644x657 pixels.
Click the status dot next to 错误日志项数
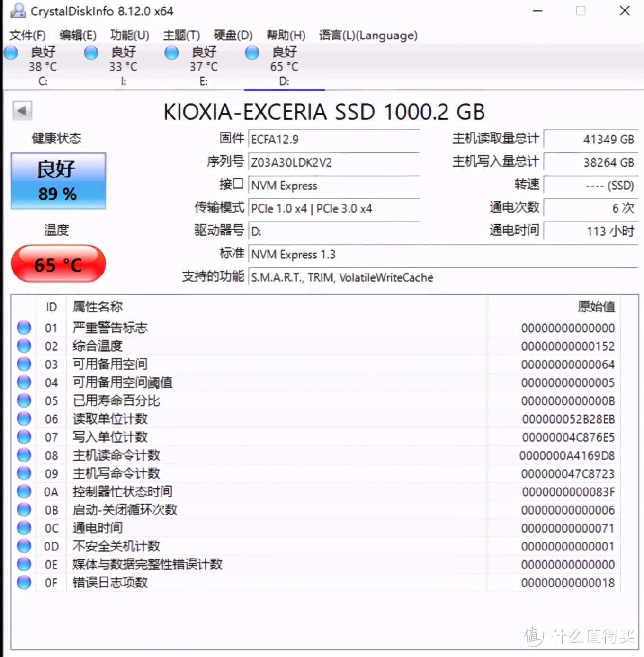[x=24, y=582]
